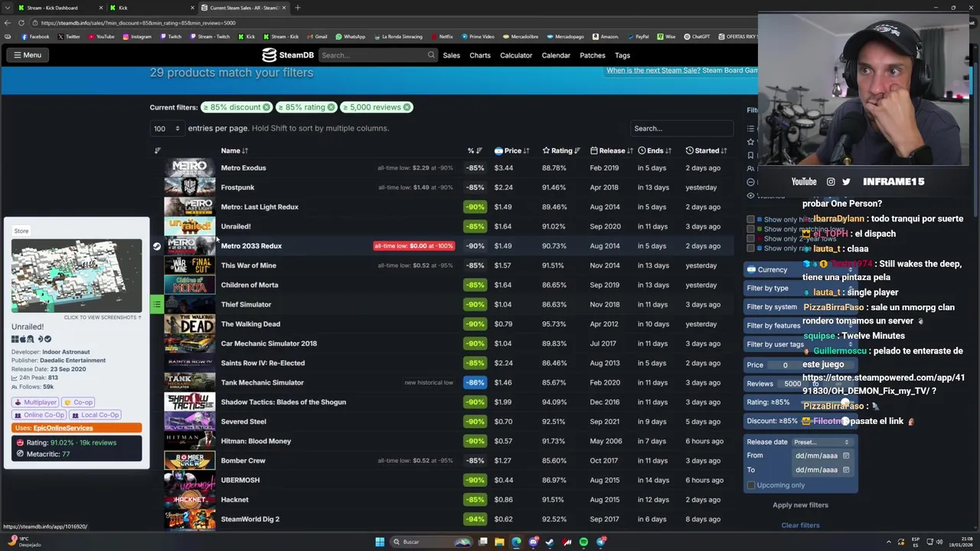Click the Windows Start button

[x=380, y=542]
